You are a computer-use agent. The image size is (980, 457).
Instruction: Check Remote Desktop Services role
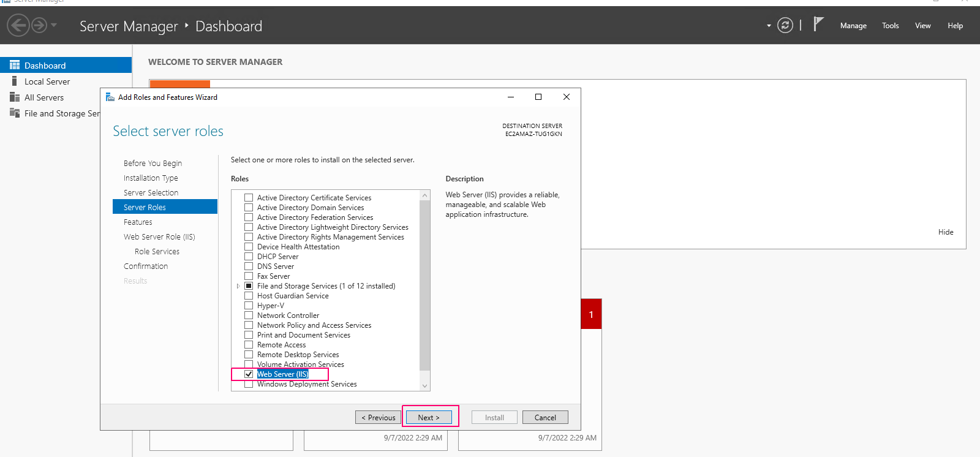pyautogui.click(x=249, y=355)
